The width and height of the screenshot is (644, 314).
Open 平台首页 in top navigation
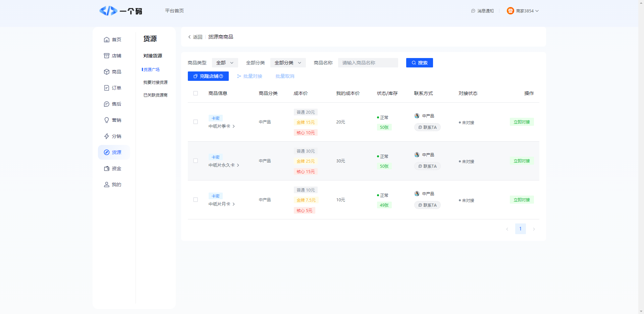tap(174, 11)
